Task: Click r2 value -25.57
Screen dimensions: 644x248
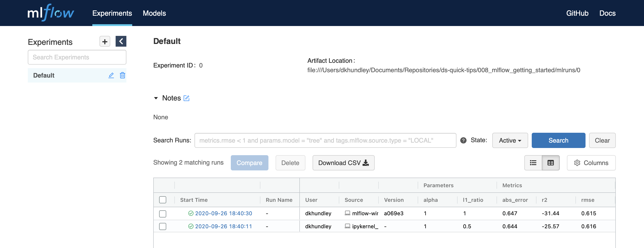Action: [550, 226]
